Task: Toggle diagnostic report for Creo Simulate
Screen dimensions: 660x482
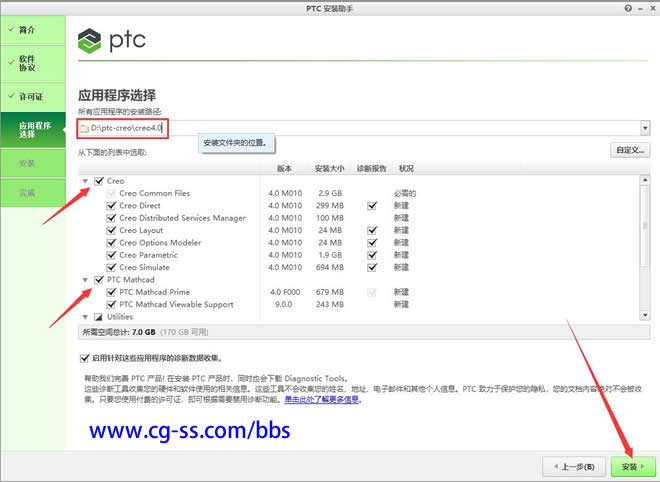Action: click(372, 267)
